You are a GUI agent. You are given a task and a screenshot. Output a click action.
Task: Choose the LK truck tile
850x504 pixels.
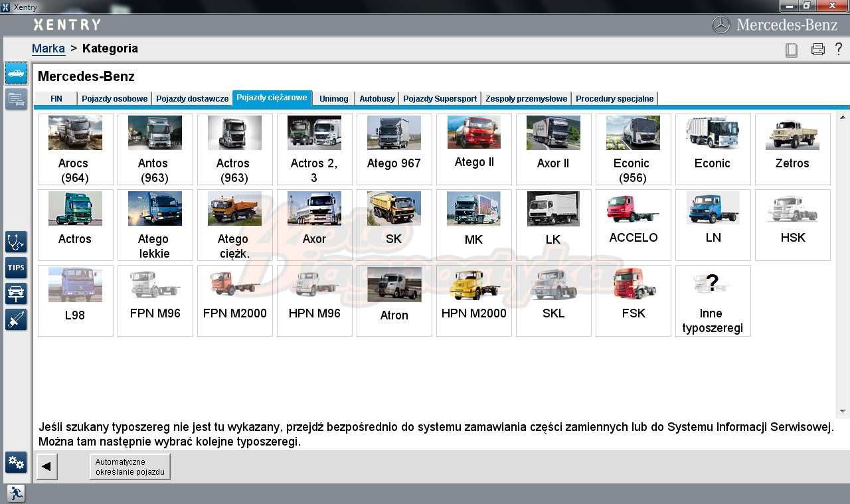[x=554, y=225]
